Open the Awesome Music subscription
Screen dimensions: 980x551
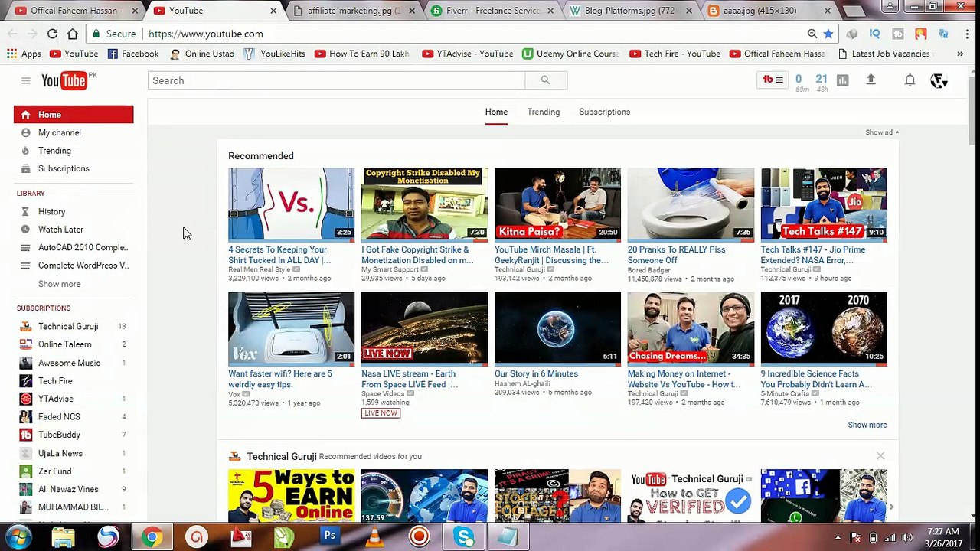(69, 363)
